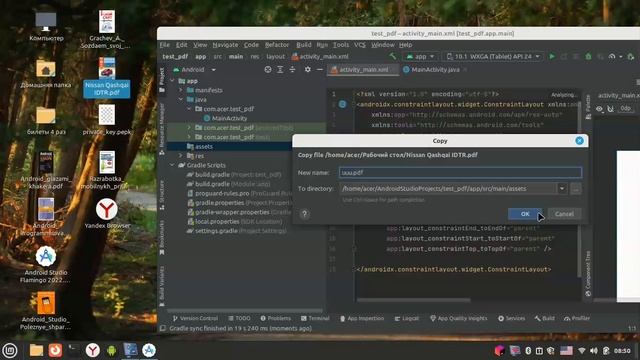This screenshot has width=640, height=360.
Task: Collapse the com.acer.test_pdf package
Action: point(189,109)
